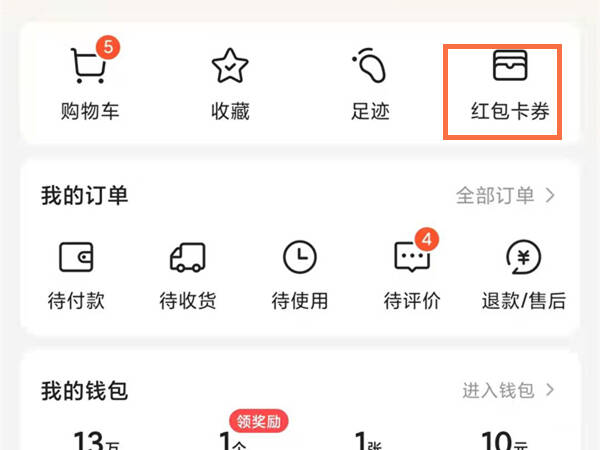This screenshot has width=600, height=450.
Task: Open the 待使用 clock icon
Action: tap(300, 257)
